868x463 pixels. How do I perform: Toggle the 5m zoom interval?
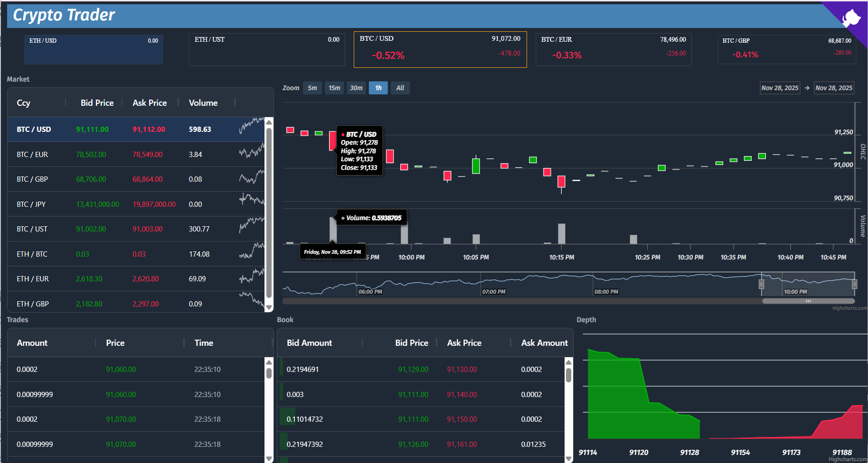tap(312, 88)
